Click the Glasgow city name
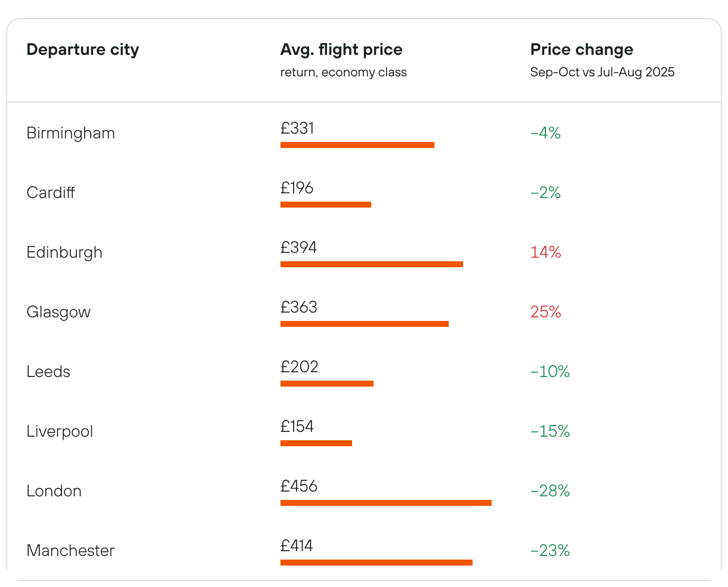Screen dimensions: 728x587 58,312
